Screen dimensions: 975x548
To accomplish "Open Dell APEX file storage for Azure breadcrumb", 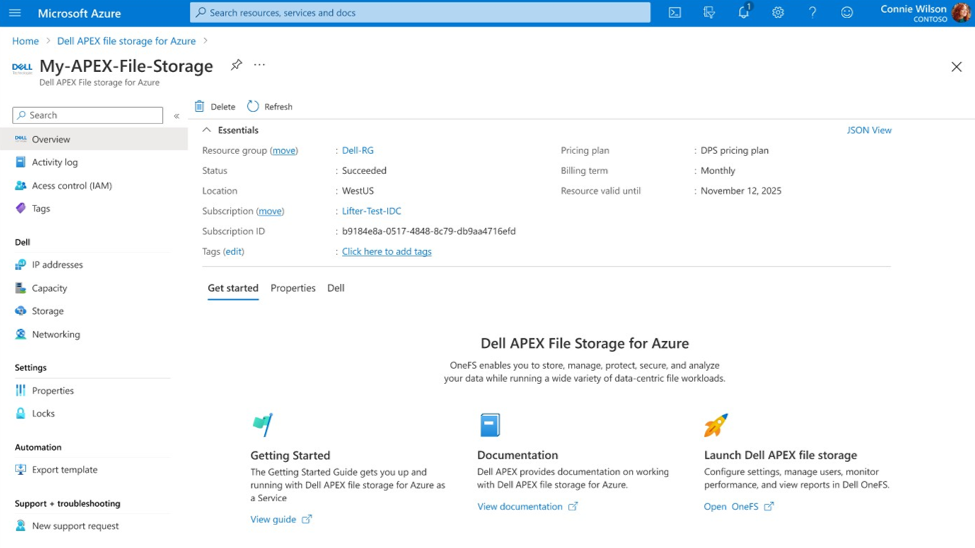I will point(126,41).
